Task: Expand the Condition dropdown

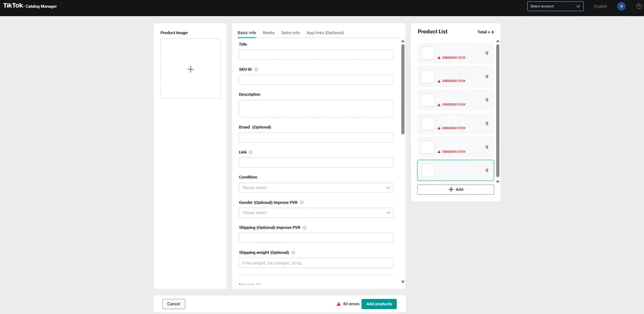Action: [316, 188]
